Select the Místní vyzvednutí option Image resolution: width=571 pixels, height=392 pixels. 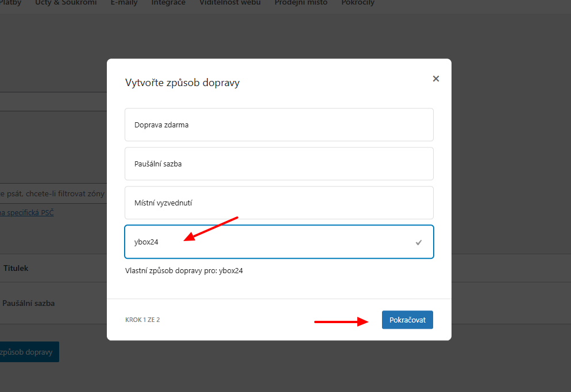click(279, 203)
